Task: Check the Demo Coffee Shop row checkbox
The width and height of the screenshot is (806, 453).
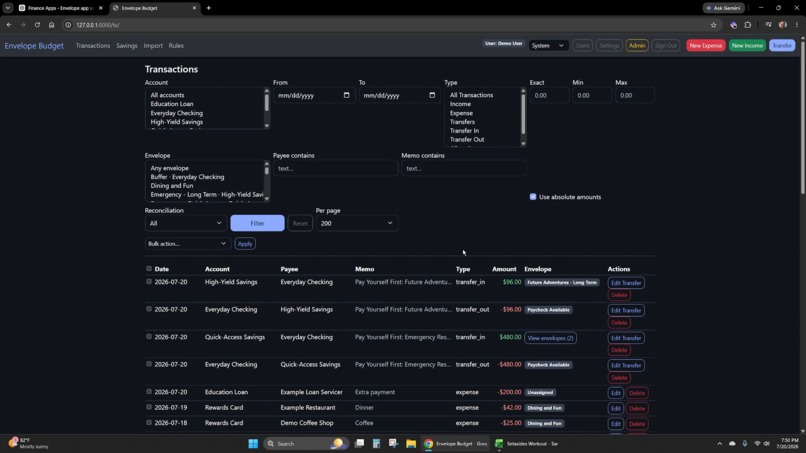Action: (149, 422)
